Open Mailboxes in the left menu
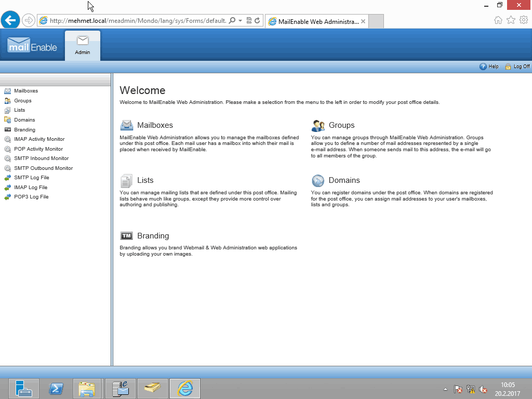532x399 pixels. pyautogui.click(x=26, y=91)
